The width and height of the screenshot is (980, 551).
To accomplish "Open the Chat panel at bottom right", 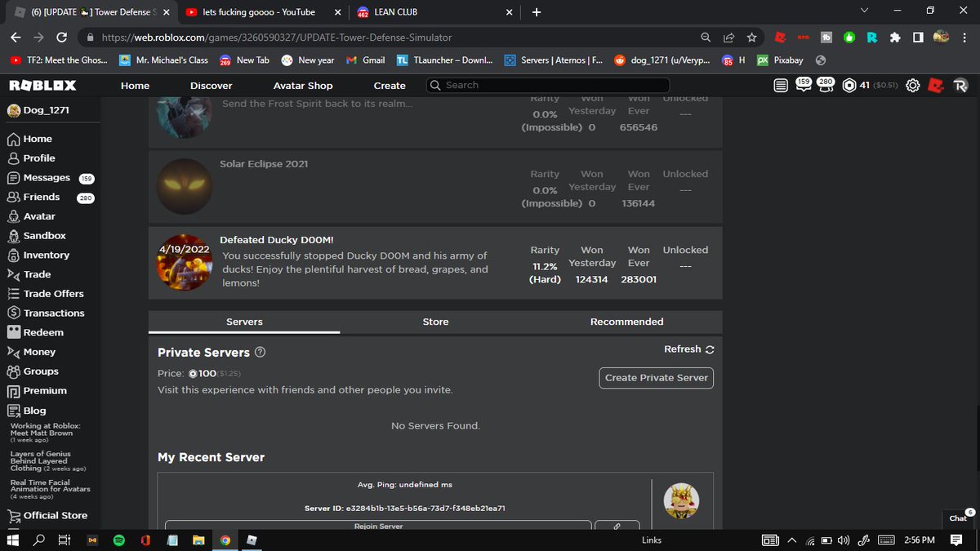I will pos(959,518).
